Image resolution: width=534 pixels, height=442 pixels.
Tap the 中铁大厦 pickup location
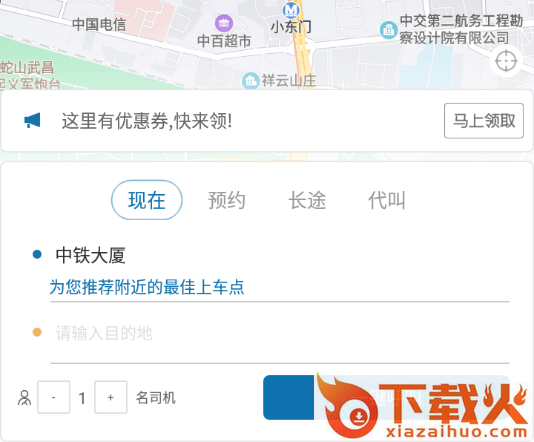coord(91,255)
